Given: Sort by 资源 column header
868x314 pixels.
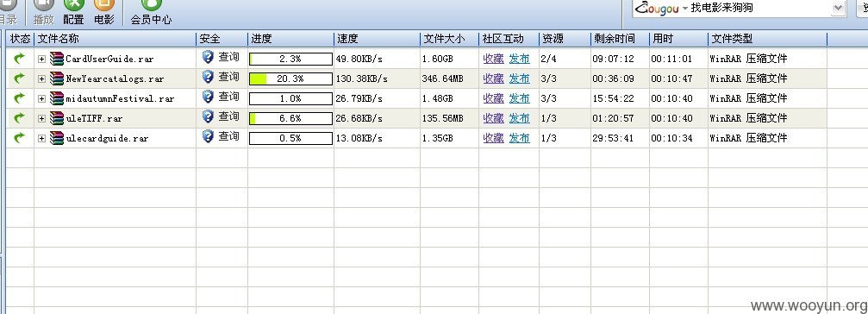Looking at the screenshot, I should pyautogui.click(x=565, y=39).
